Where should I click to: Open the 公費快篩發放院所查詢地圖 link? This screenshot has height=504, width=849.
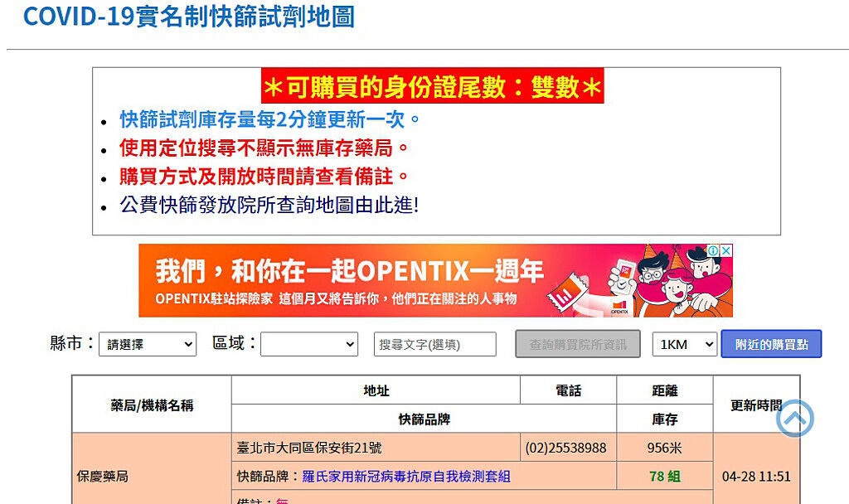(x=269, y=205)
